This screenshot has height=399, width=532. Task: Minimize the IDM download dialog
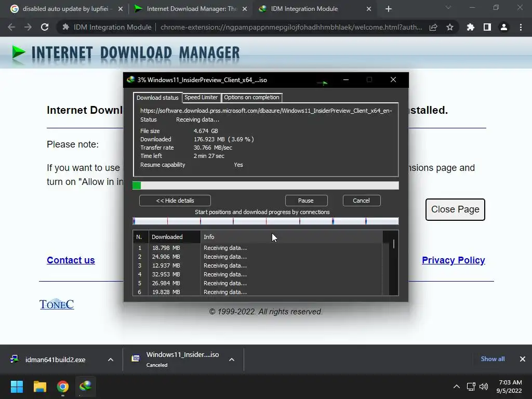345,79
